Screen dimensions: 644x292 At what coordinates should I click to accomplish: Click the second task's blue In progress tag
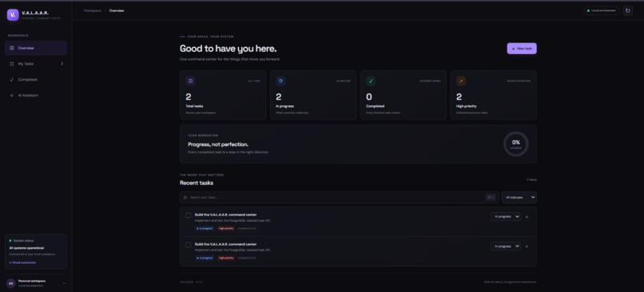205,258
